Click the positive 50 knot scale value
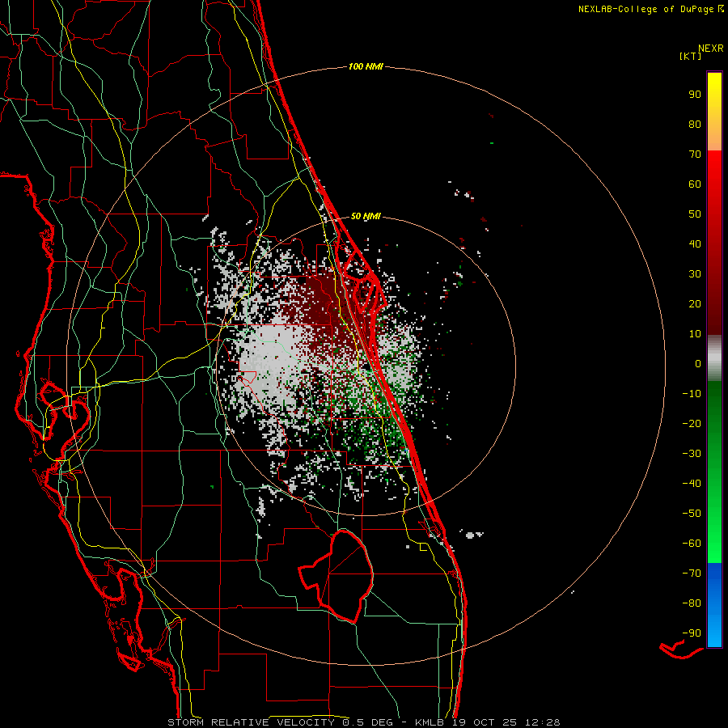Screen dimensions: 728x728 (x=695, y=214)
